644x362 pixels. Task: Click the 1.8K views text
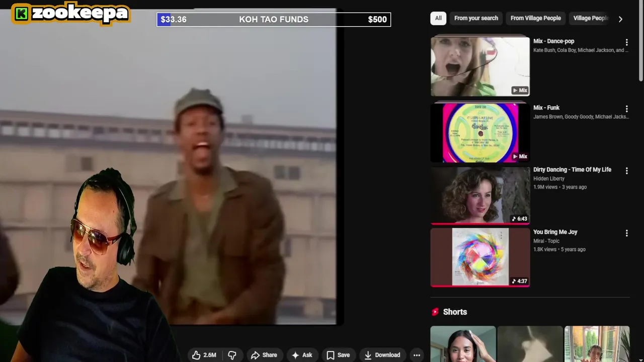point(545,249)
